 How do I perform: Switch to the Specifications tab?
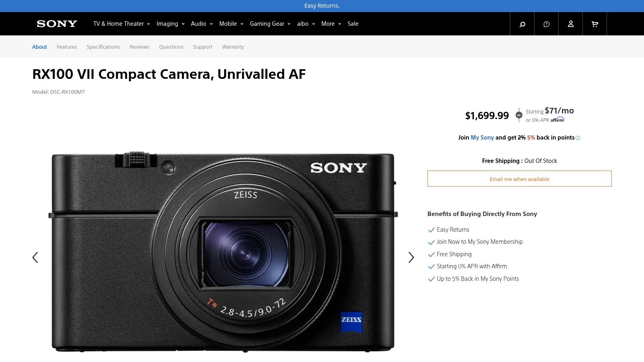(103, 47)
